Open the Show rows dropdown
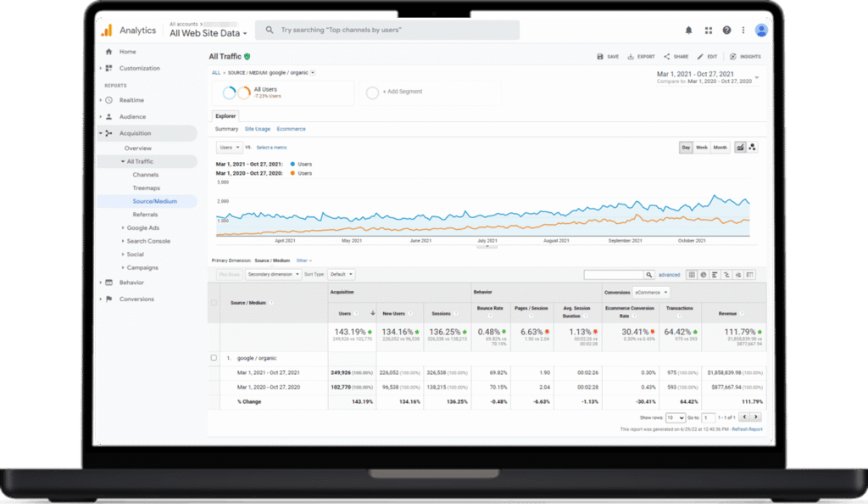Image resolution: width=868 pixels, height=504 pixels. pyautogui.click(x=675, y=417)
